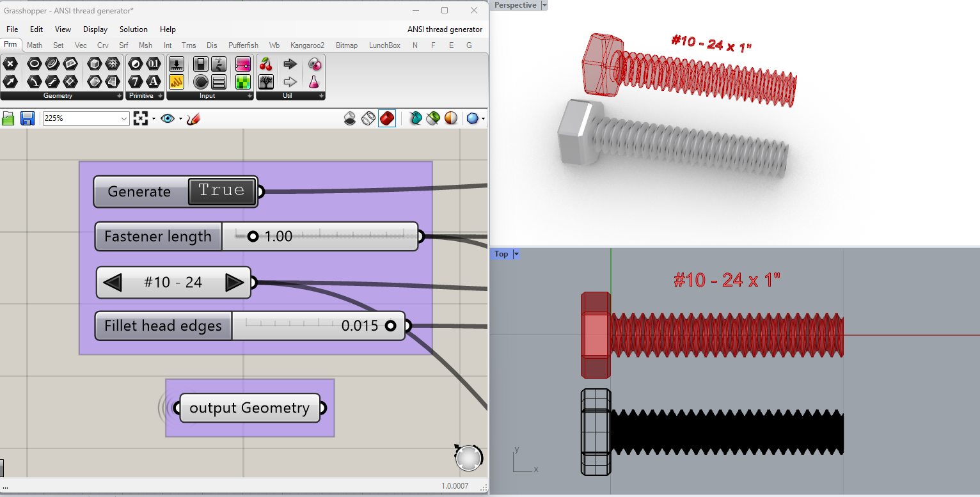Select previous thread size with left arrow
Viewport: 980px width, 497px height.
[113, 282]
